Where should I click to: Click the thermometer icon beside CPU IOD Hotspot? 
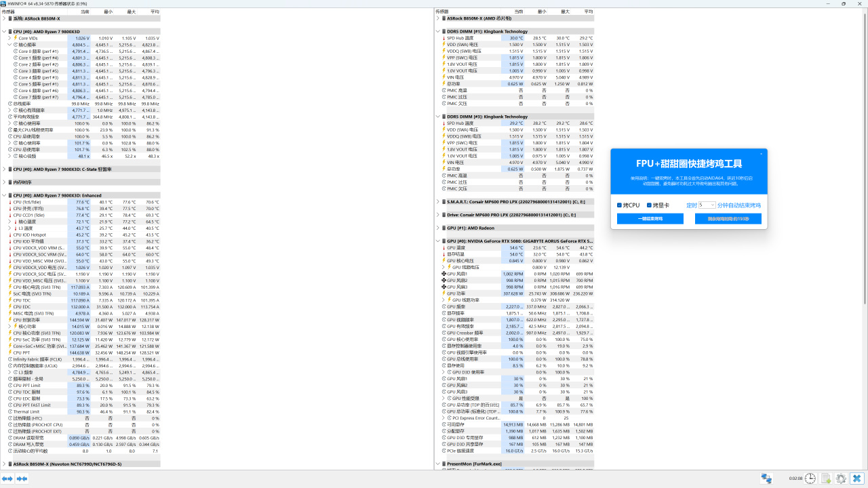pyautogui.click(x=10, y=235)
